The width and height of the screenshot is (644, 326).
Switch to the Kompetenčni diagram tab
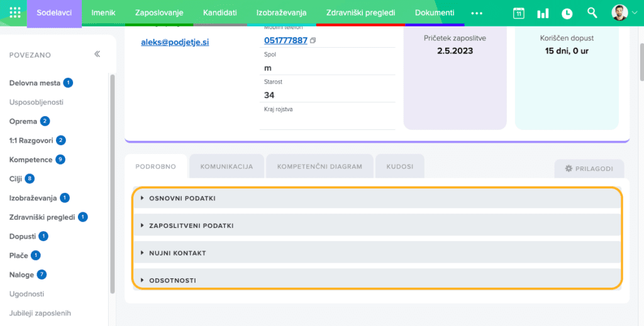pyautogui.click(x=319, y=167)
